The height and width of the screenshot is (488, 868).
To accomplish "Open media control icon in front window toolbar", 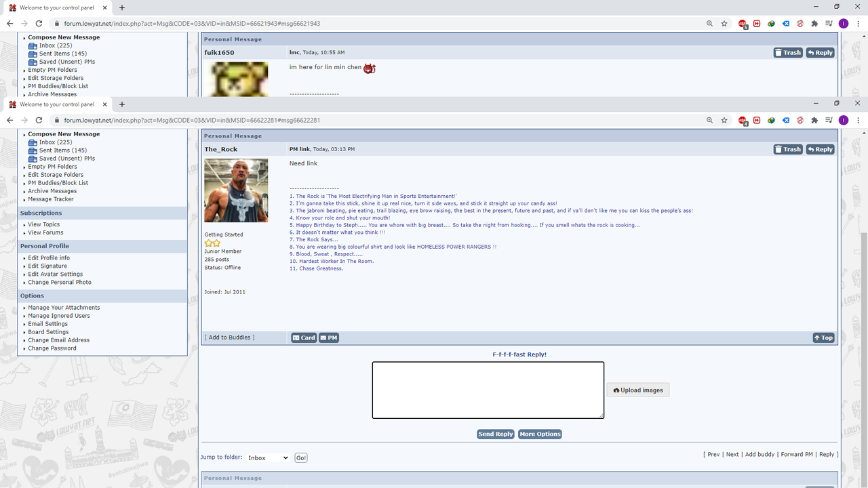I will [x=829, y=120].
